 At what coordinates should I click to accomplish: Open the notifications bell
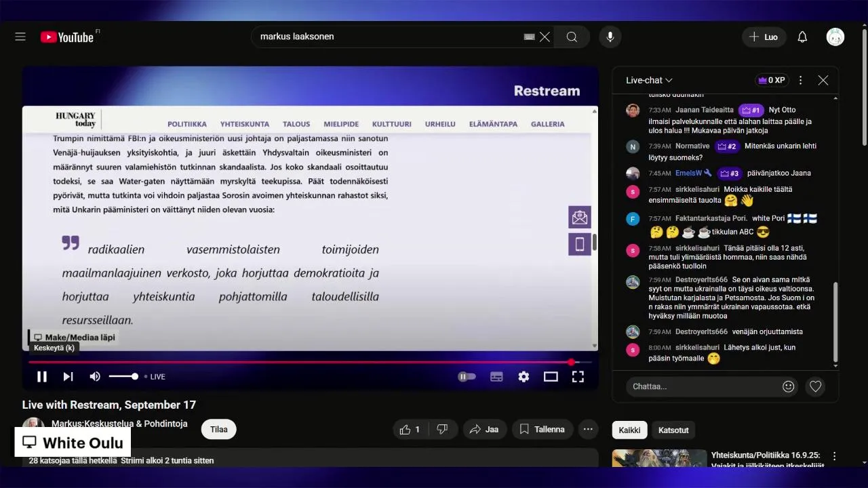coord(802,37)
